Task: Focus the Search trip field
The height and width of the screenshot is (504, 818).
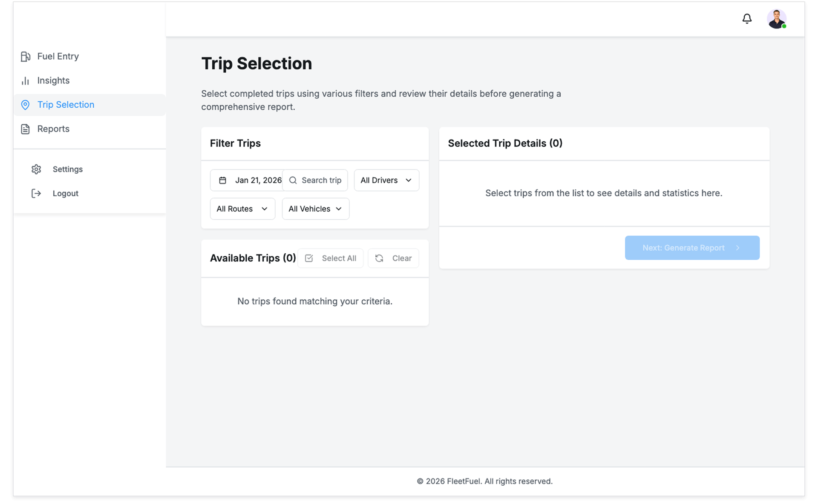Action: (321, 180)
